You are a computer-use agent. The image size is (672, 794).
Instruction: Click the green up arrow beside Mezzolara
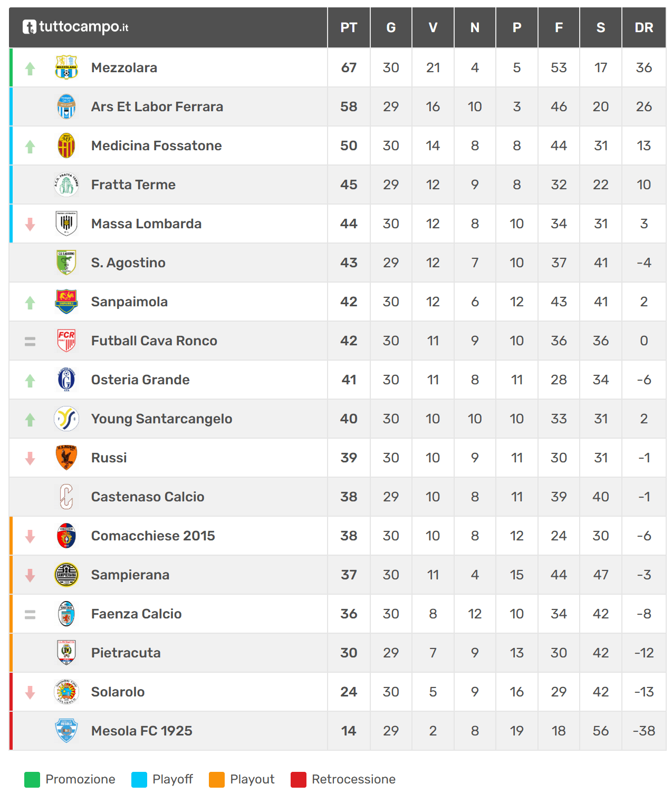[x=30, y=68]
